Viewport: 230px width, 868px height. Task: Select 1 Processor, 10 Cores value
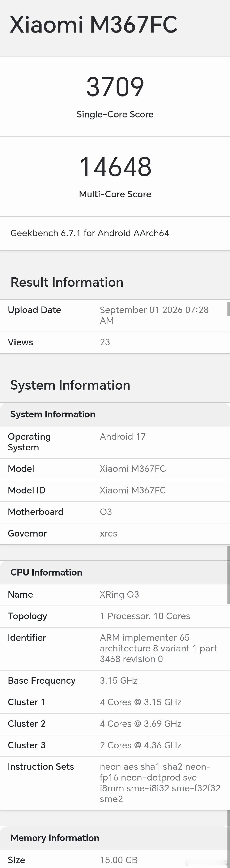(145, 616)
